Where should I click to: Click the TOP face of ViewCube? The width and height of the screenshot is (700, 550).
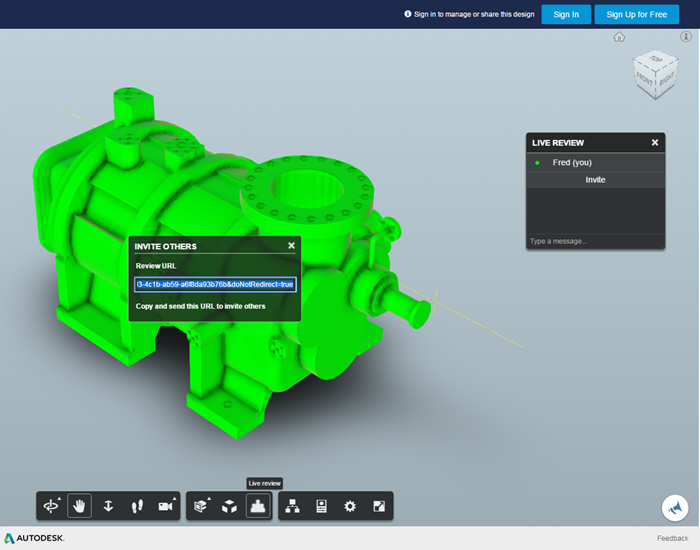click(x=656, y=59)
